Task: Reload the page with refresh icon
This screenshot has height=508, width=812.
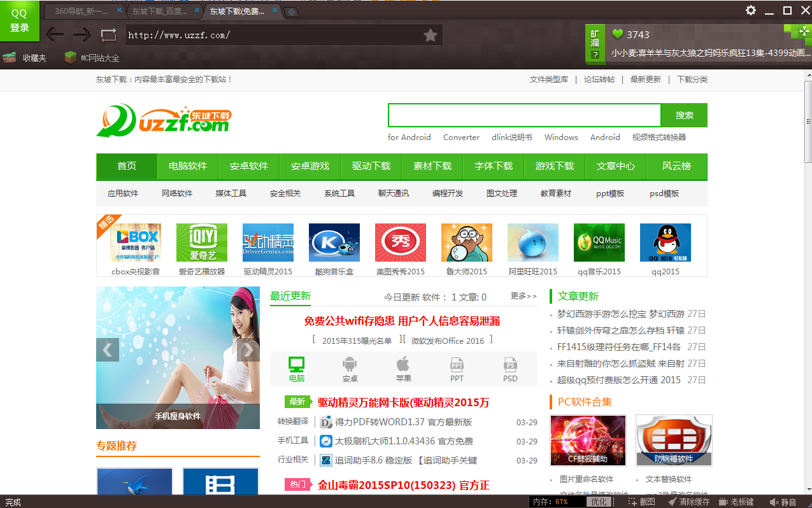Action: [108, 35]
